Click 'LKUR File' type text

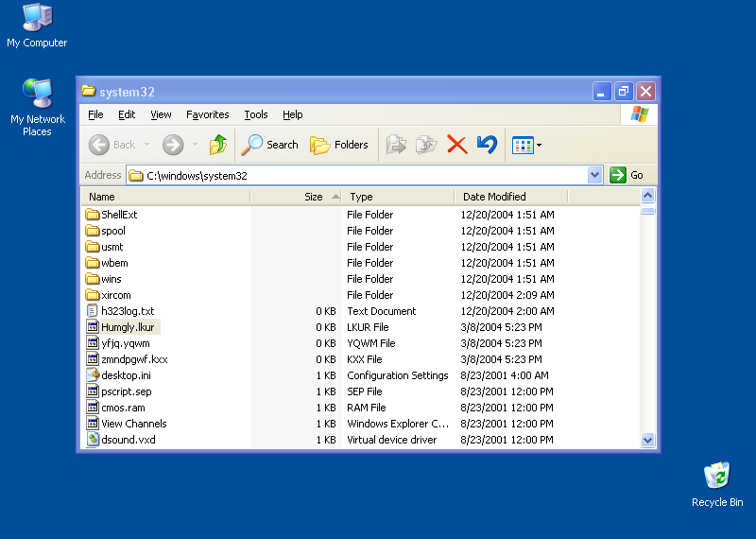[x=368, y=327]
